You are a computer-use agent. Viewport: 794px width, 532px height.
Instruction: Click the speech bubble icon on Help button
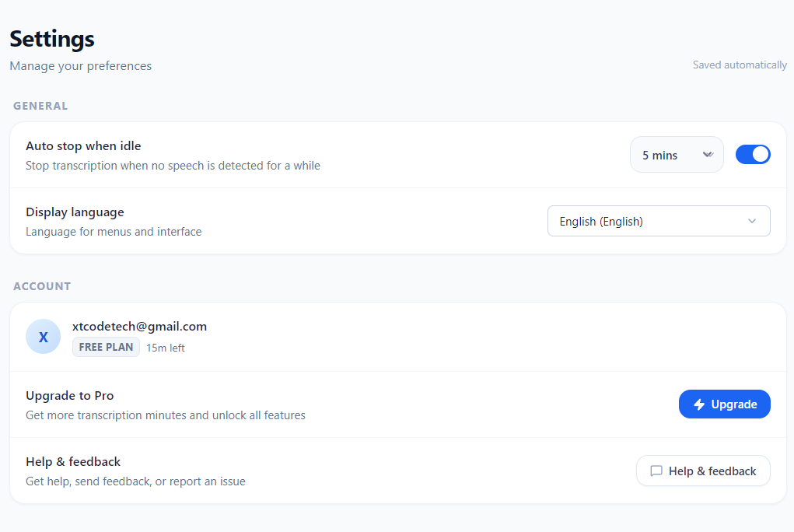click(656, 471)
